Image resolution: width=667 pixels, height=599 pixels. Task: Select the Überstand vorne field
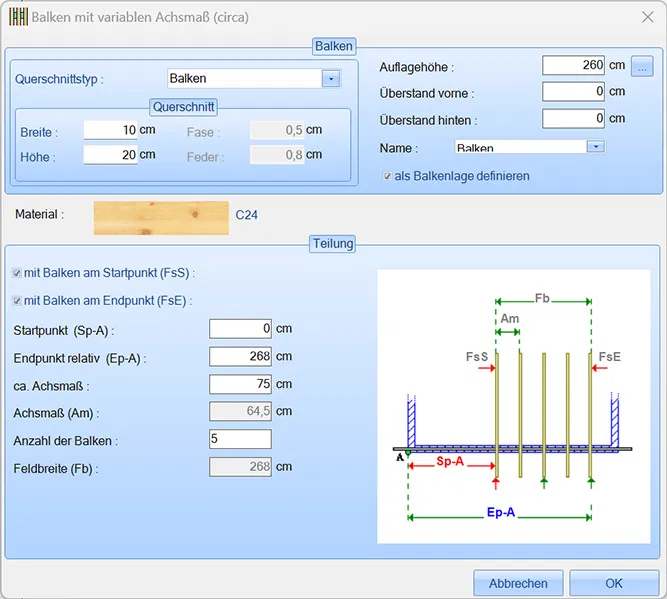coord(574,92)
